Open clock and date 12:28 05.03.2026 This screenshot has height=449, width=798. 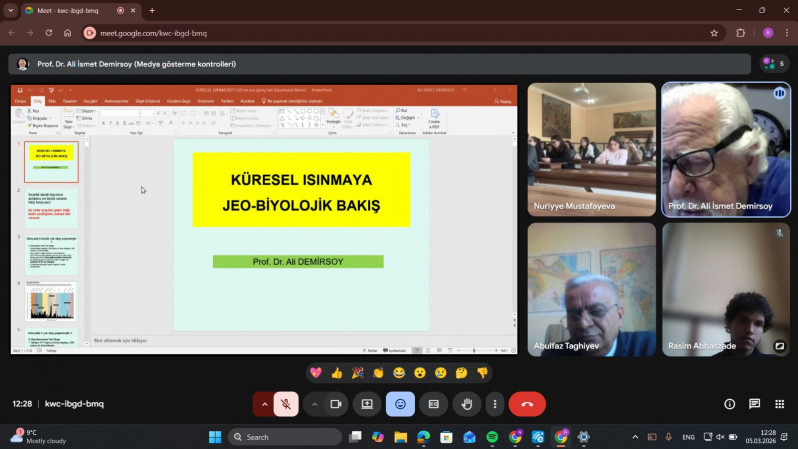click(761, 437)
